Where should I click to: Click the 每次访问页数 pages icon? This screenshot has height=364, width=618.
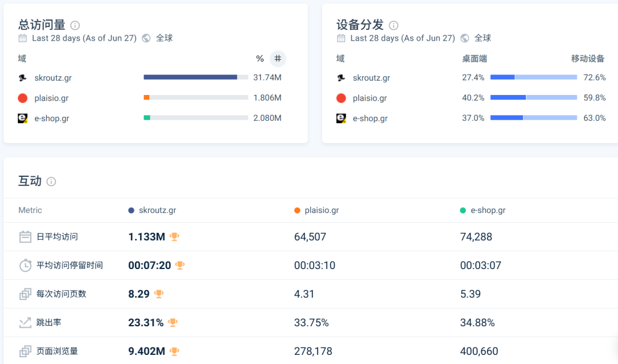point(25,294)
